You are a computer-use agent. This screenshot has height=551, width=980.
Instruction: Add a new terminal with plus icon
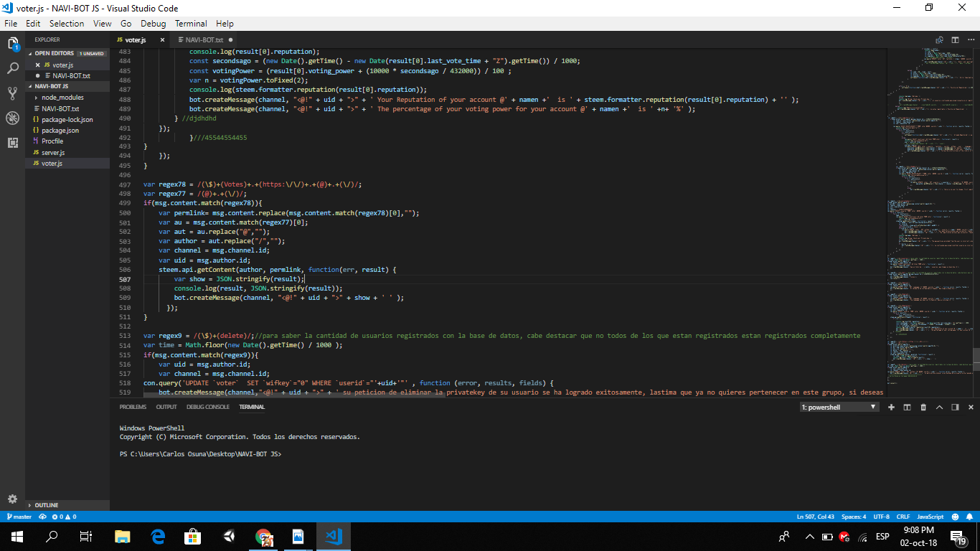tap(891, 407)
